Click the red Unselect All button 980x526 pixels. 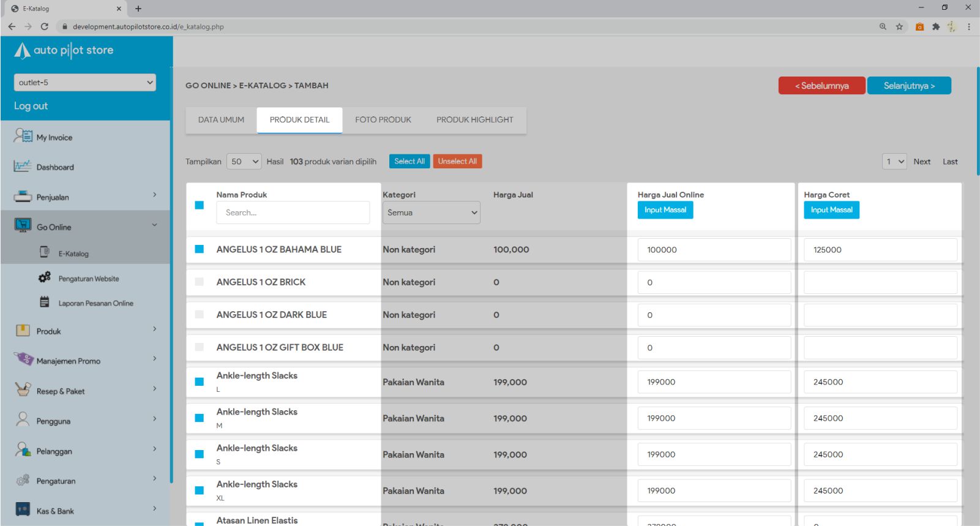tap(457, 162)
